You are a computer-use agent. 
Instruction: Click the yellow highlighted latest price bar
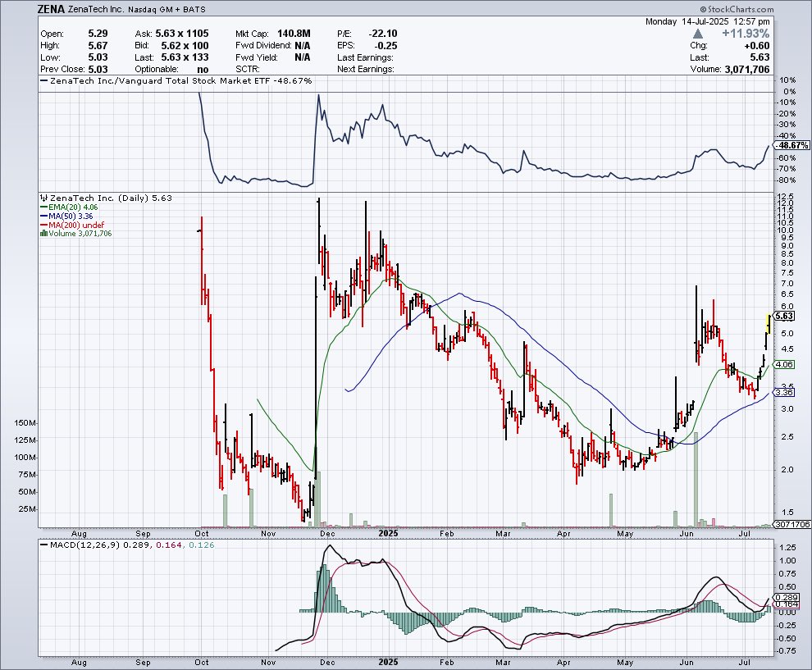[769, 324]
